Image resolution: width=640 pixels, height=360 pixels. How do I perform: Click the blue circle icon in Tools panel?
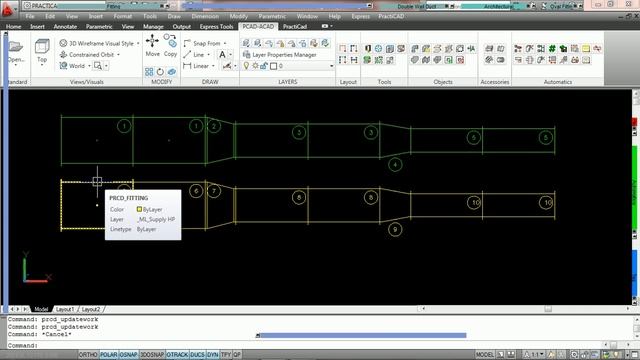point(379,49)
